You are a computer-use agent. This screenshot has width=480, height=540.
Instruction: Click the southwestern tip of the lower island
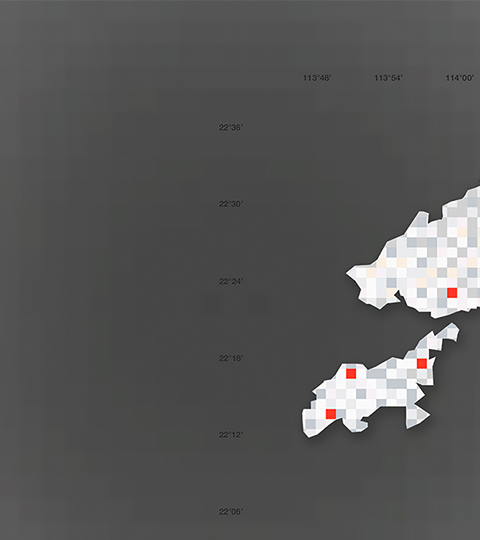coord(308,435)
